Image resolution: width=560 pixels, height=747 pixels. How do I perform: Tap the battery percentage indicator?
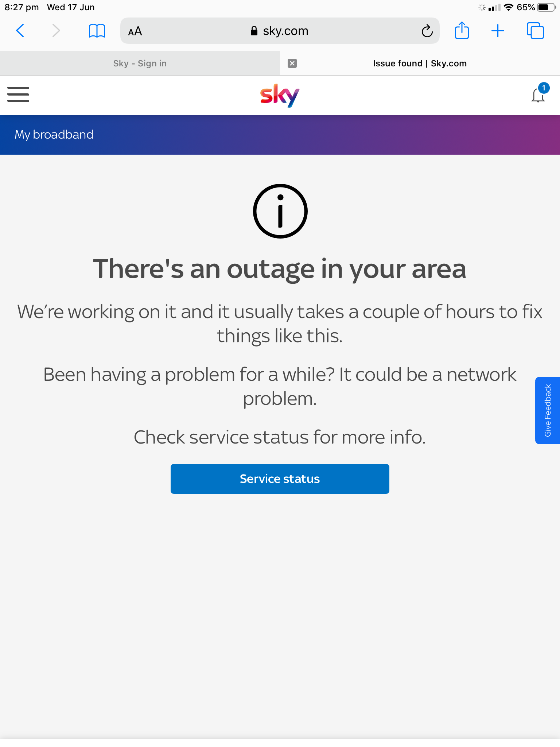(526, 7)
